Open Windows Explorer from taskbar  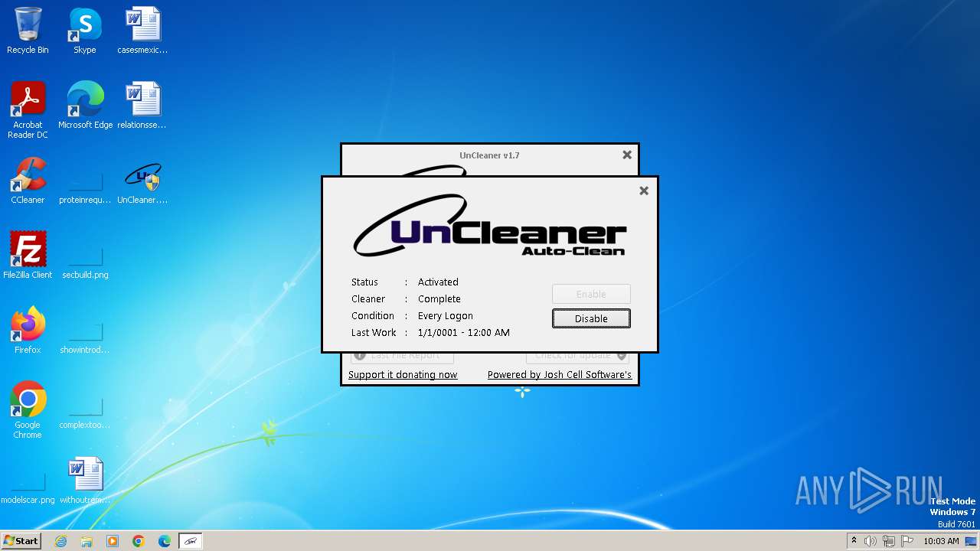(x=87, y=541)
